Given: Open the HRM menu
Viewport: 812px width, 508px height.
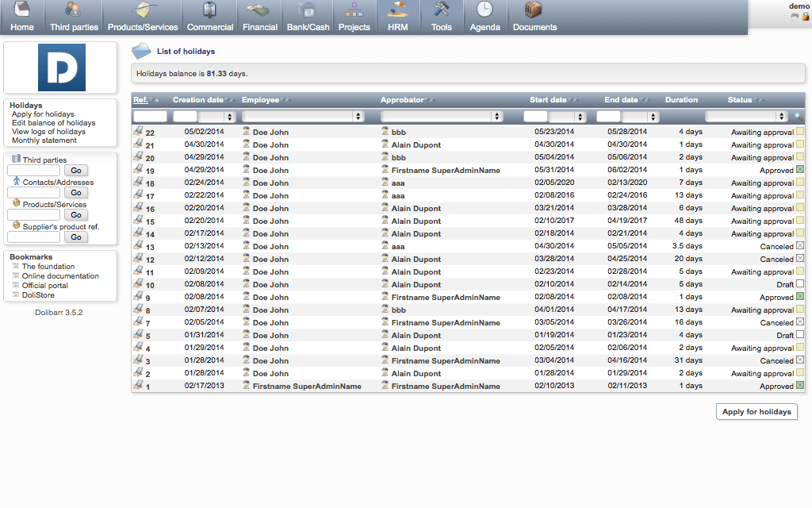Looking at the screenshot, I should [398, 17].
